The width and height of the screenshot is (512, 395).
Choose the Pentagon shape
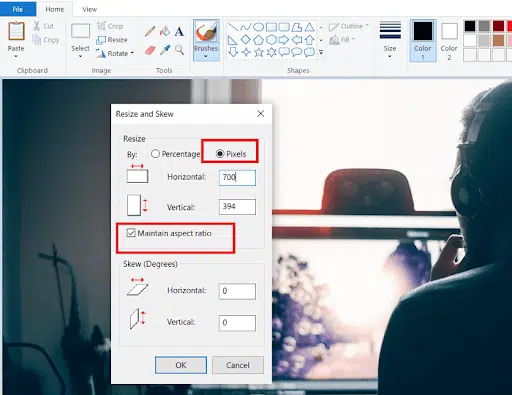click(x=258, y=40)
